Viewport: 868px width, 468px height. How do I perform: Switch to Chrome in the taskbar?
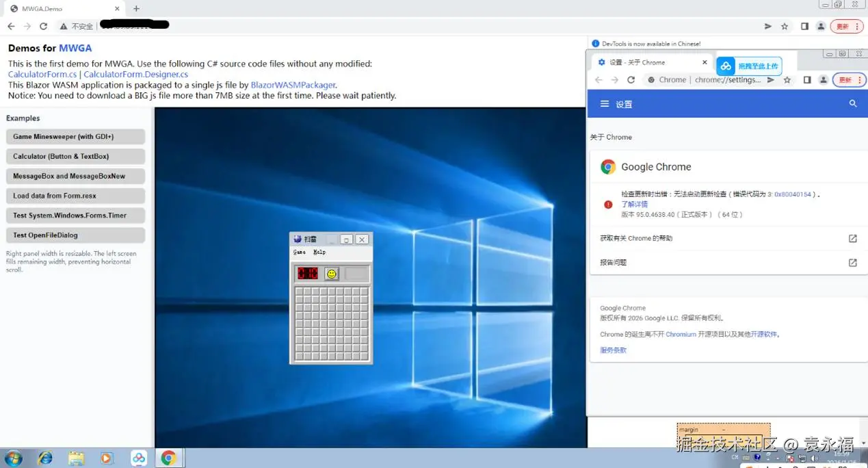tap(169, 458)
